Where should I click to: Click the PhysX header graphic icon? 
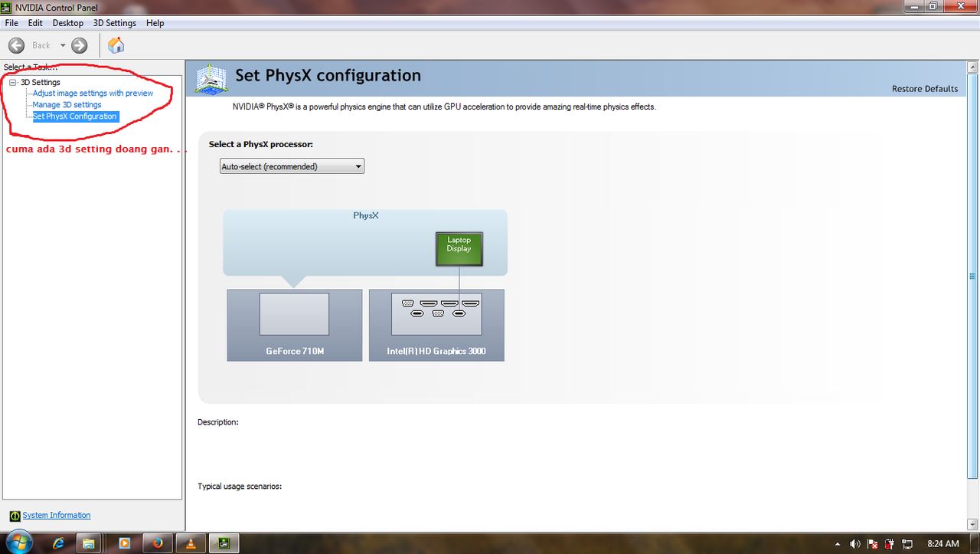point(211,78)
